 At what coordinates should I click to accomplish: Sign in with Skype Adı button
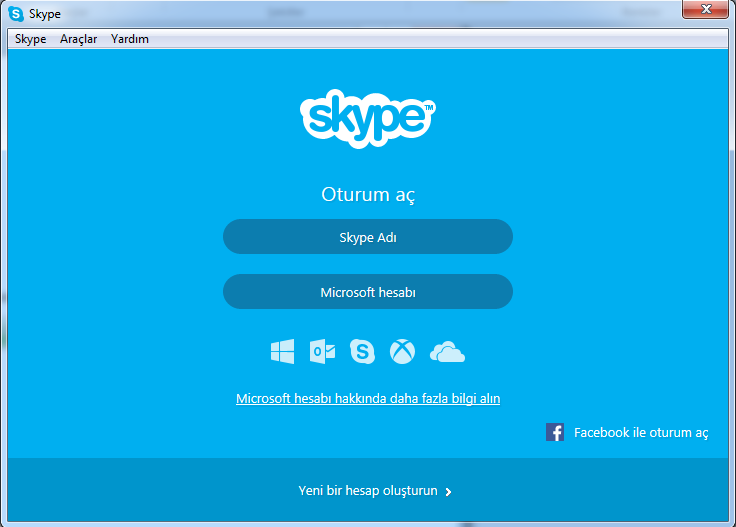(368, 237)
